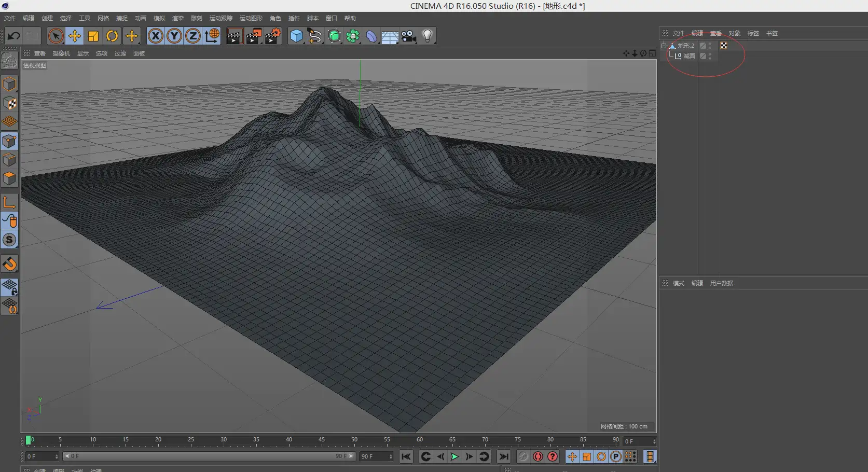Viewport: 868px width, 472px height.
Task: Play the animation forward
Action: coord(454,456)
